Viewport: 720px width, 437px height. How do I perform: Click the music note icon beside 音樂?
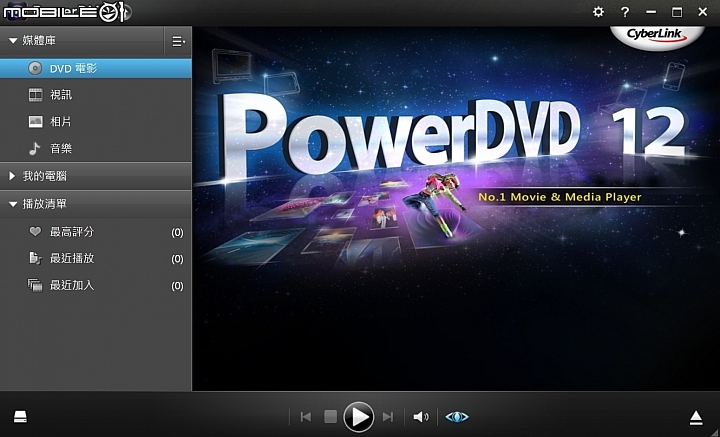coord(35,148)
